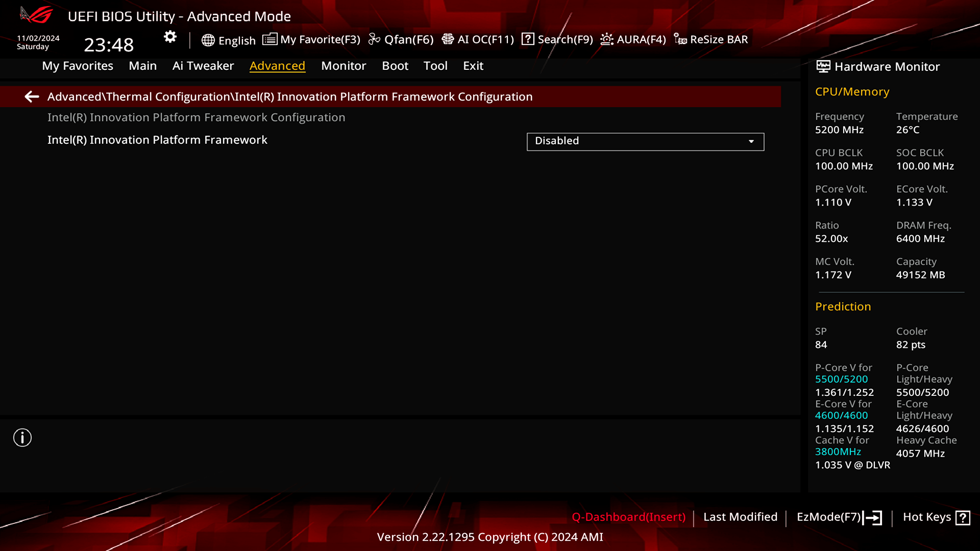Select the Exit menu tab
Viewport: 980px width, 551px height.
473,66
